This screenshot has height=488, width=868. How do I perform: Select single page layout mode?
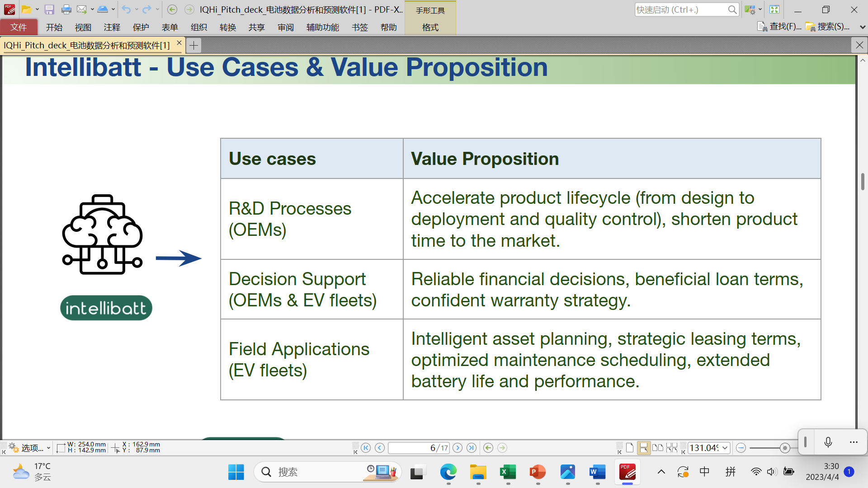pyautogui.click(x=630, y=448)
